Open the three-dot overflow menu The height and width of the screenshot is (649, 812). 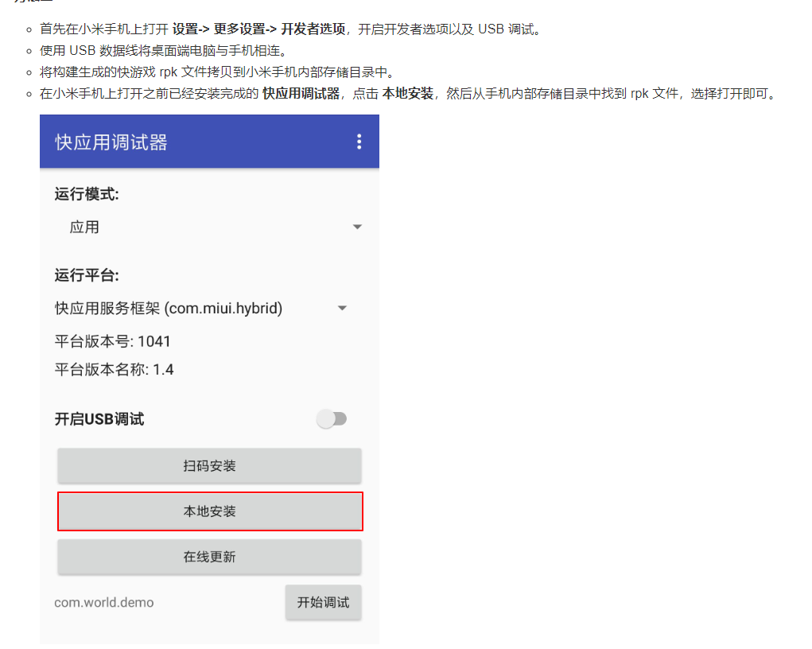[x=359, y=142]
